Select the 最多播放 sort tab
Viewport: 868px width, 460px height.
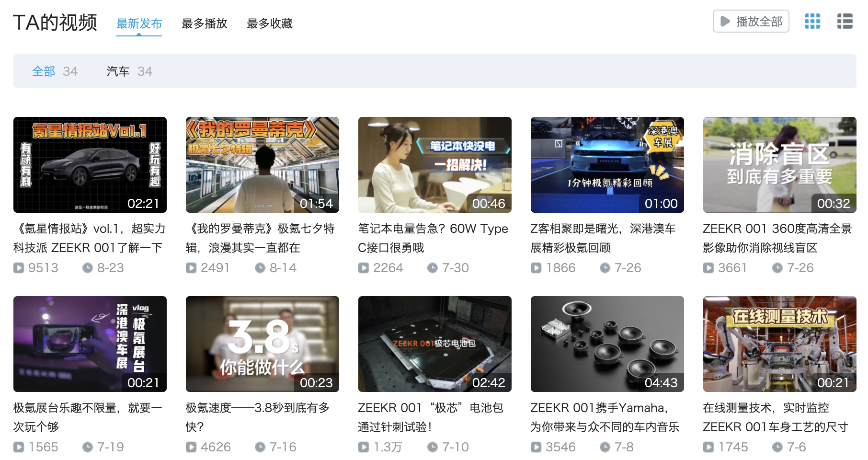pos(205,23)
